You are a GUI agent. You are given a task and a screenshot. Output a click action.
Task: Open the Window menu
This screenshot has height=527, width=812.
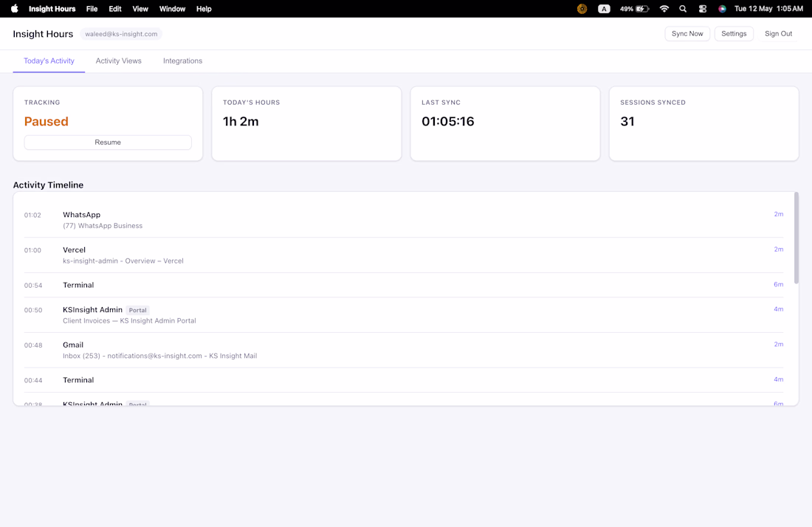173,9
